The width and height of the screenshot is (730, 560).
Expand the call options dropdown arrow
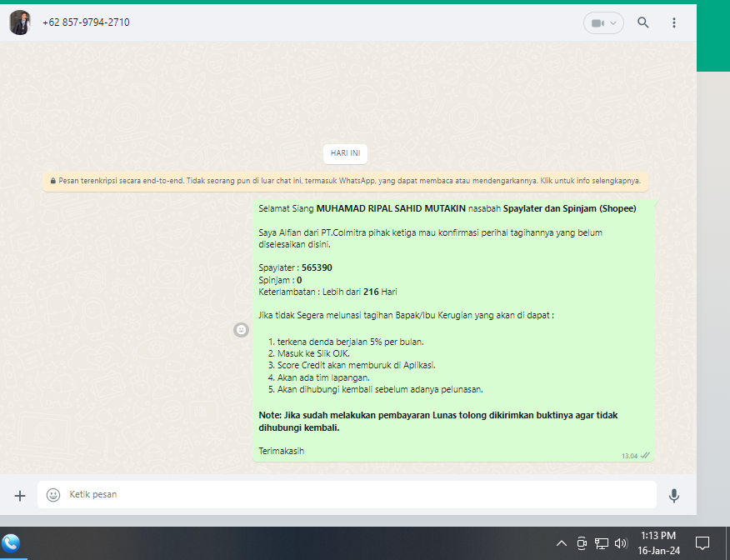point(613,22)
